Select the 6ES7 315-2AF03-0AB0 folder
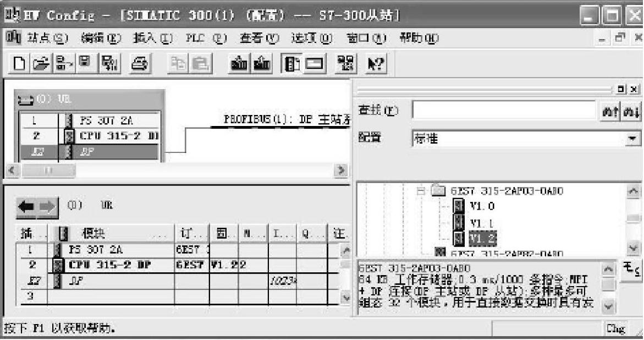644x340 pixels. 507,191
